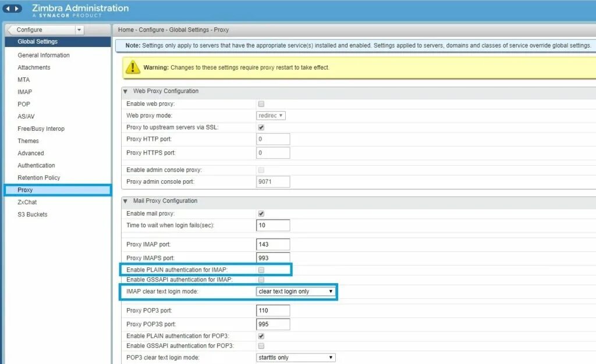Open MTA settings page
This screenshot has width=596, height=364.
(x=23, y=80)
